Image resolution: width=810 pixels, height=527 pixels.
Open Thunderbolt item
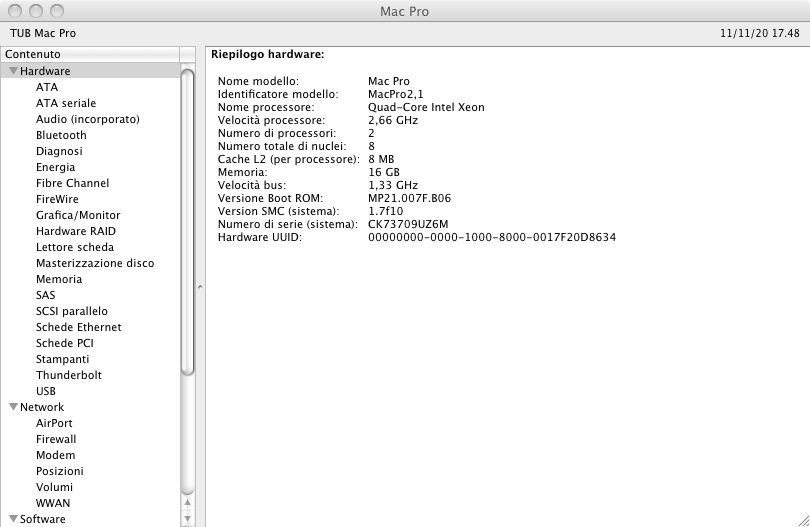(x=69, y=376)
